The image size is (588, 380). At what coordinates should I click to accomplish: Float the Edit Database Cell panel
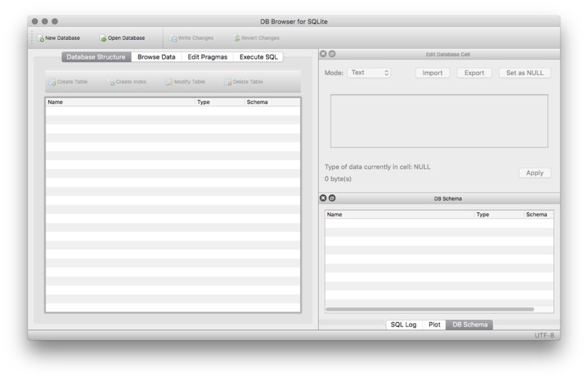pos(333,54)
